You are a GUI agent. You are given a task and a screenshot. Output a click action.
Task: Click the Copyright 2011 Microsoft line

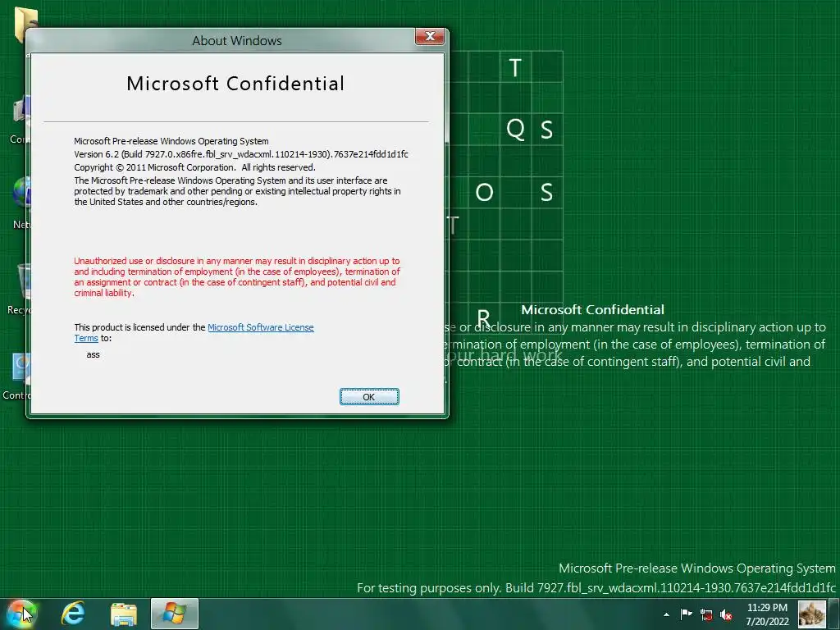[194, 167]
